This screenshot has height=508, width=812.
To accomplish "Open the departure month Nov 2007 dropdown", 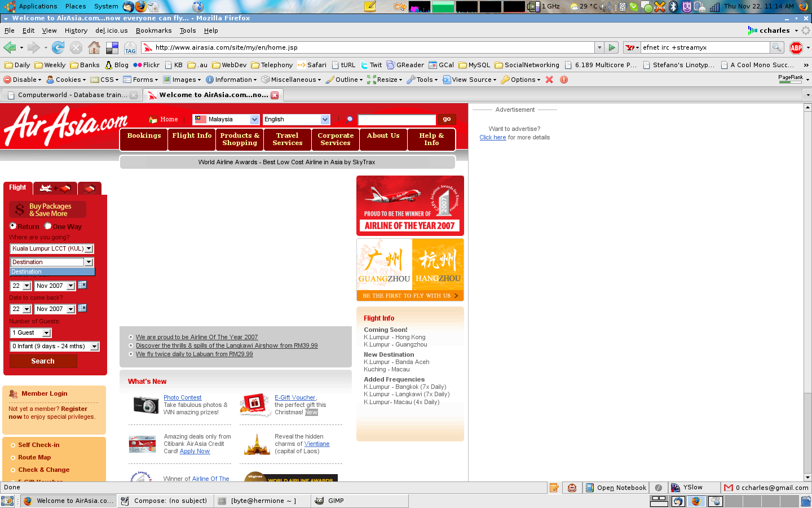I will (x=55, y=286).
